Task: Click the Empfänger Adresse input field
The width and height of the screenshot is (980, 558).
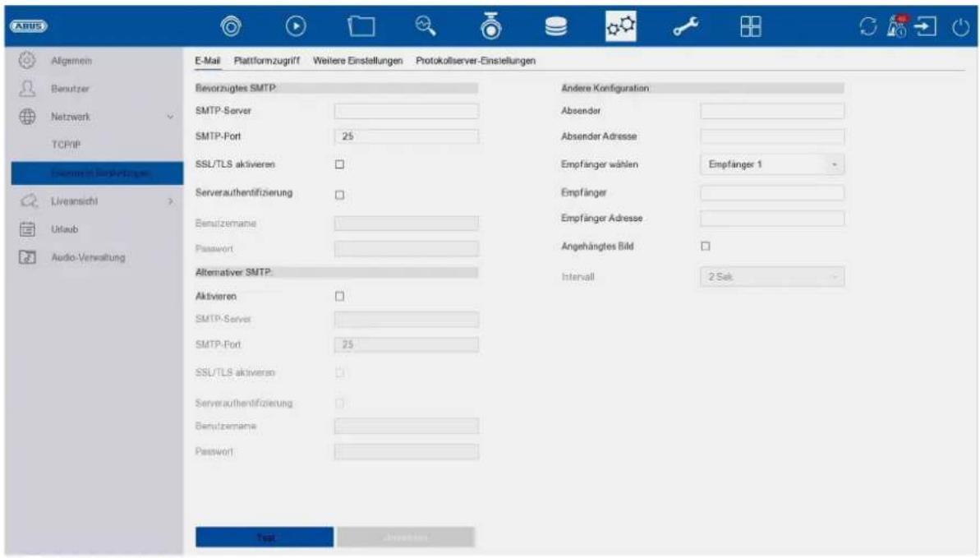Action: pos(772,219)
